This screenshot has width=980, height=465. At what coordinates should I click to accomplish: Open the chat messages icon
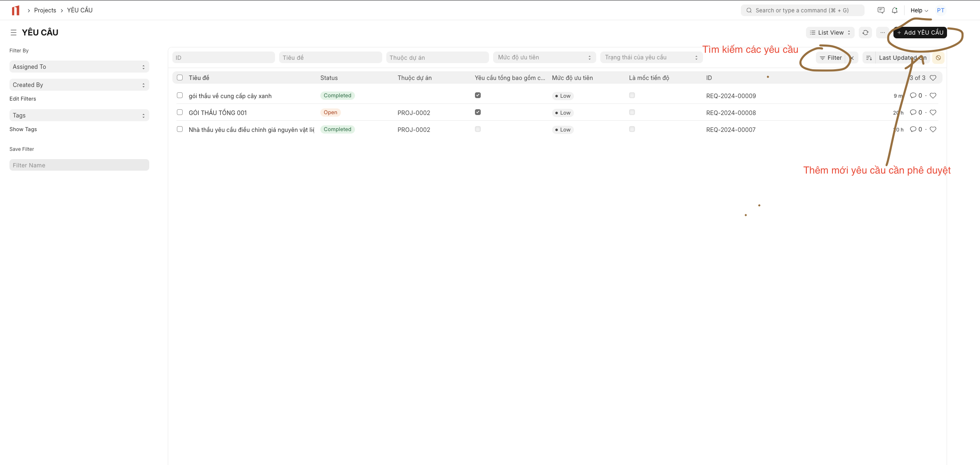[881, 10]
